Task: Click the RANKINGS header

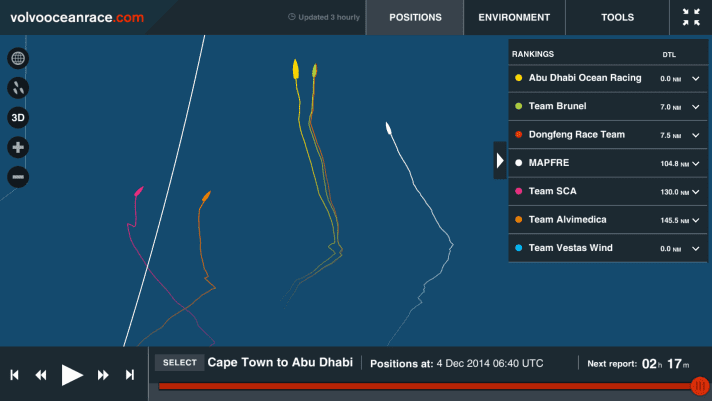Action: click(x=533, y=54)
